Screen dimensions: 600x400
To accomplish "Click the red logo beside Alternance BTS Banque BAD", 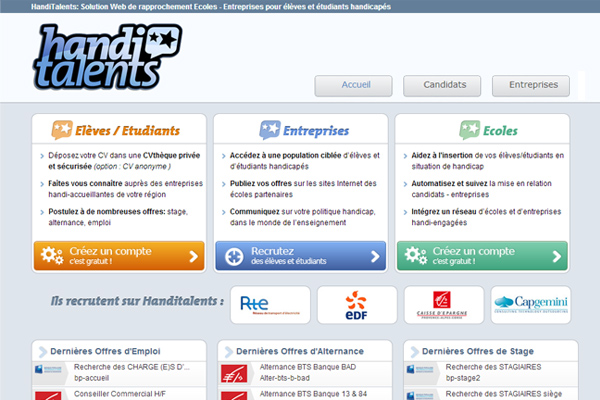I will 234,374.
